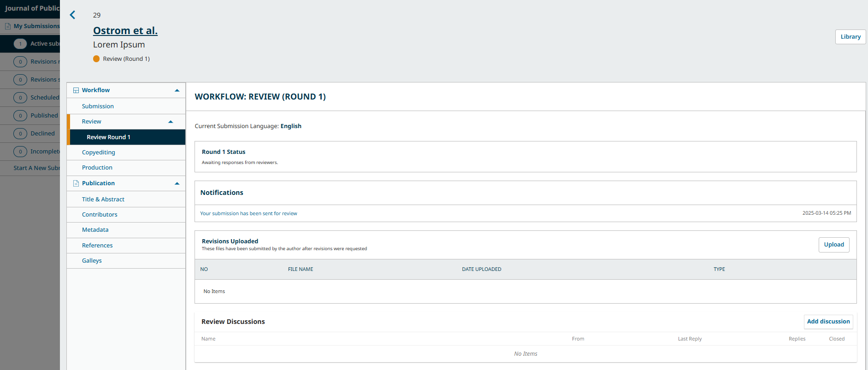Collapse the Publication section arrow
The image size is (868, 370).
[177, 183]
